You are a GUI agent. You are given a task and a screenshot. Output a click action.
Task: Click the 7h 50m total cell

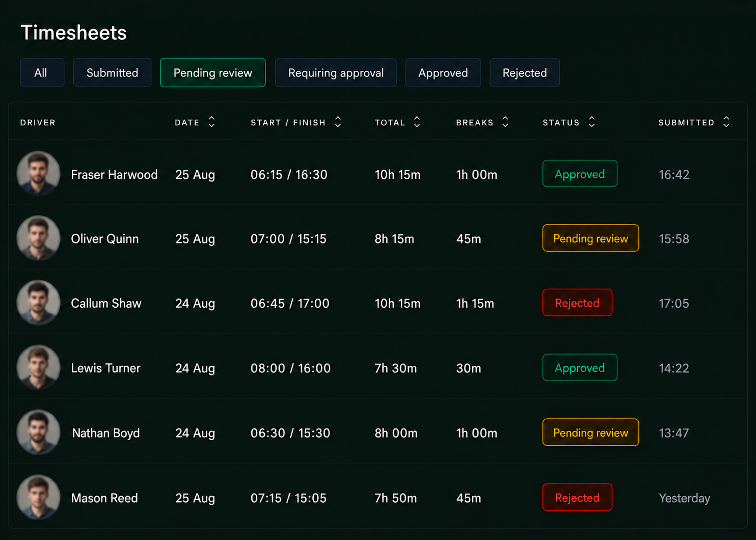[x=395, y=498]
